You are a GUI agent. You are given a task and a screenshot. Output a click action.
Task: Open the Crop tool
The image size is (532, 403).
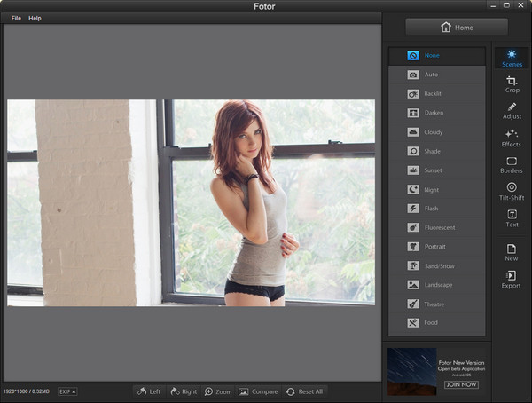coord(512,84)
